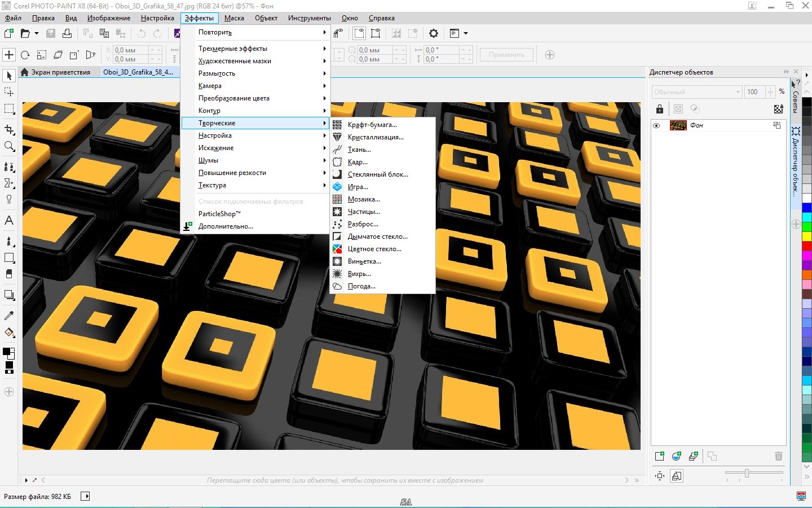Click the thumbnail size slider in Object Manager

coord(747,473)
